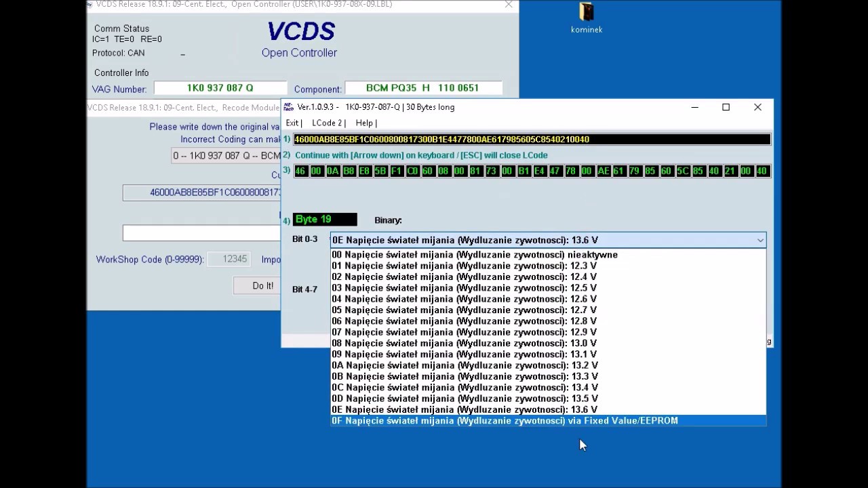868x488 pixels.
Task: Click VAG Number field 1K0 937 087 Q
Action: [x=220, y=88]
